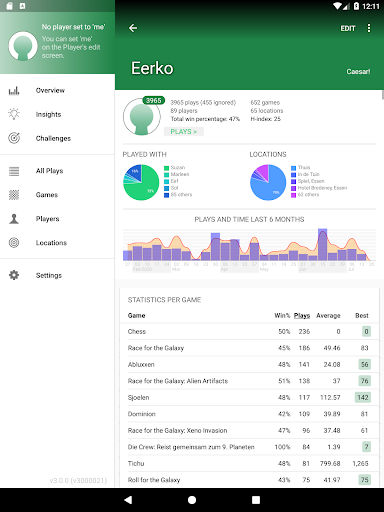The height and width of the screenshot is (512, 384).
Task: Open the Overview bar chart icon
Action: point(14,90)
